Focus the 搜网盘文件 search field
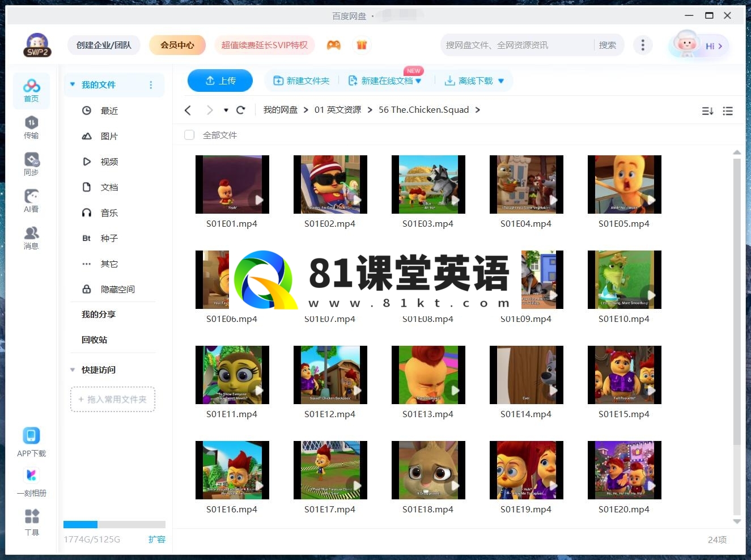This screenshot has width=751, height=560. click(x=517, y=45)
